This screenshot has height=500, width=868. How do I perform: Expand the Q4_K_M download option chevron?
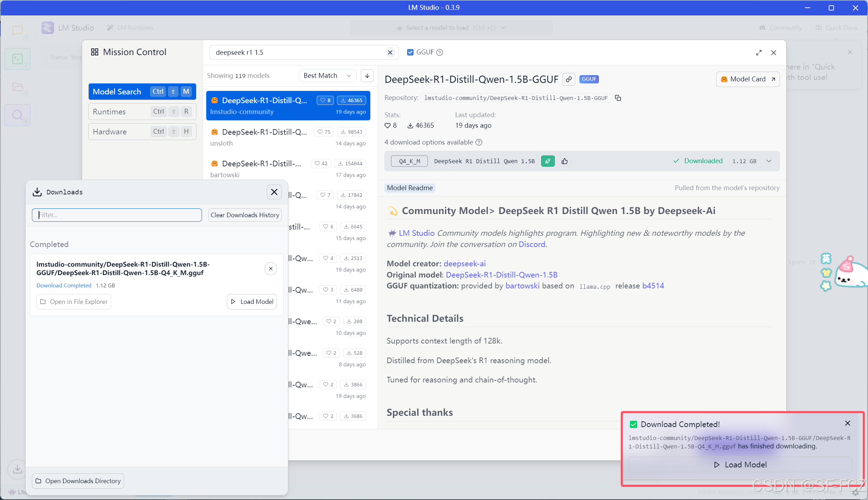click(x=769, y=161)
